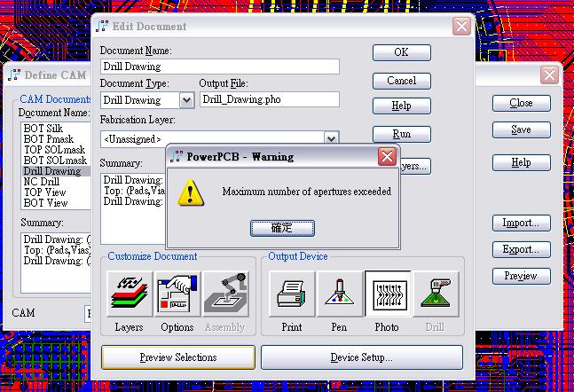The width and height of the screenshot is (574, 392).
Task: Select TOP SOLmask in document list
Action: (54, 150)
